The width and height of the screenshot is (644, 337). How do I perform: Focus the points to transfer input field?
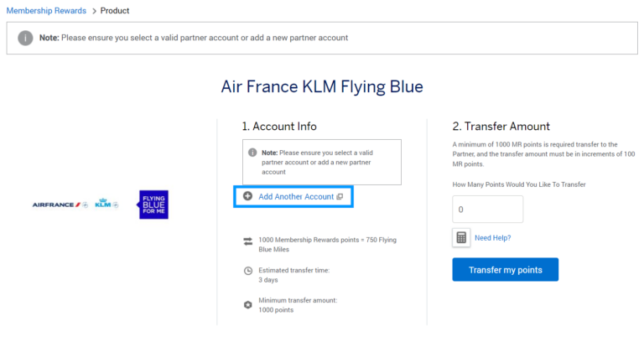point(488,210)
